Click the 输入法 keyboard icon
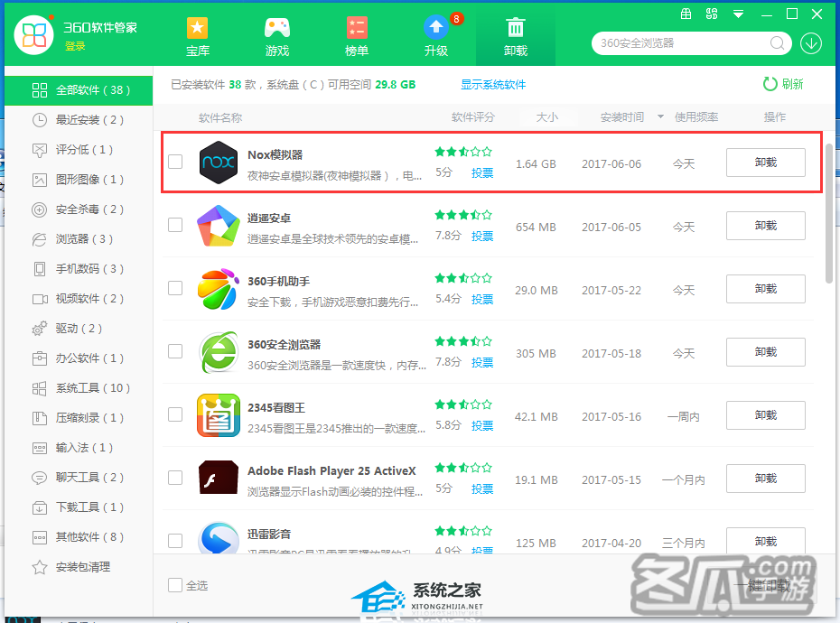 (x=40, y=448)
